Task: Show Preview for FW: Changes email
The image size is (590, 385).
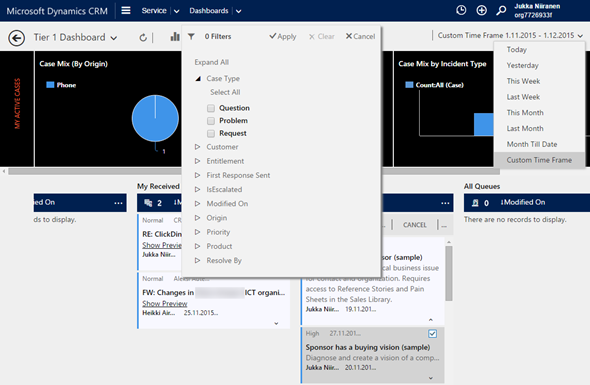Action: [x=165, y=304]
